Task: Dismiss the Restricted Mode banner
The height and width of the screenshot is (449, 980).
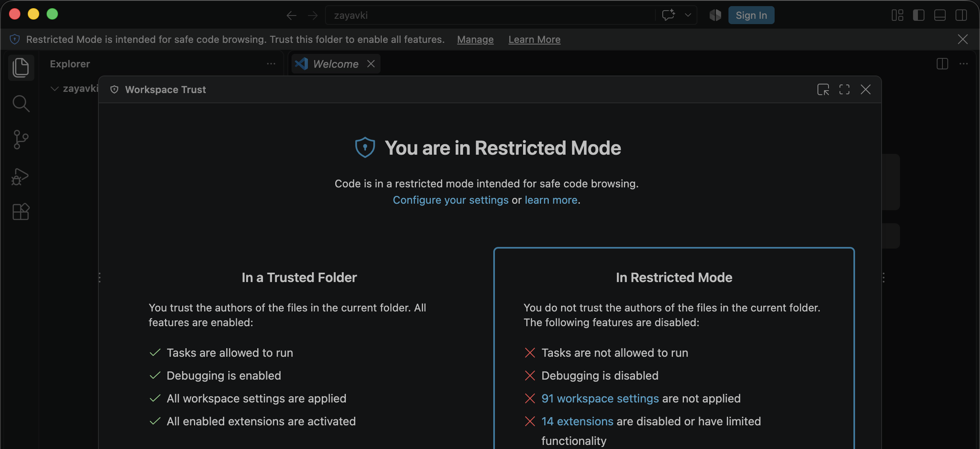Action: [x=963, y=39]
